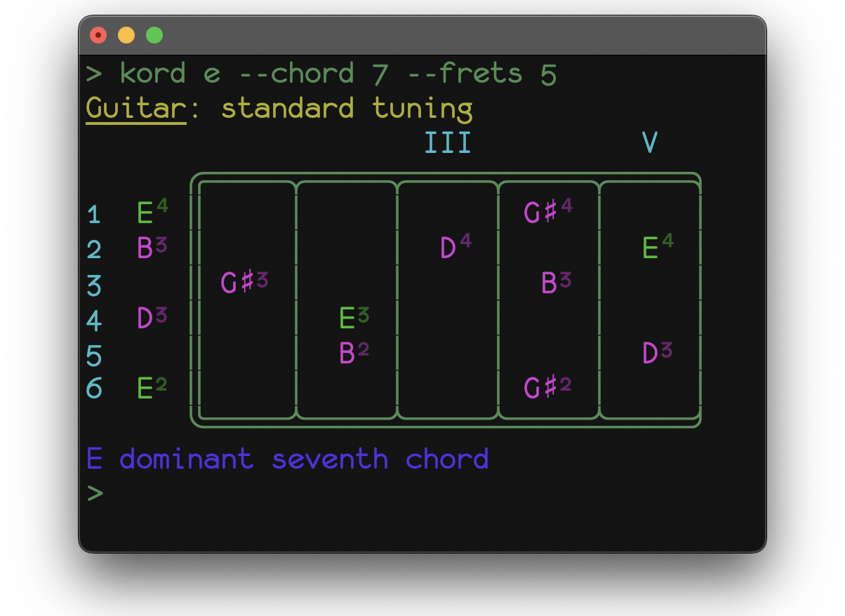Click the D3 note at fret V
845x616 pixels.
(x=658, y=352)
